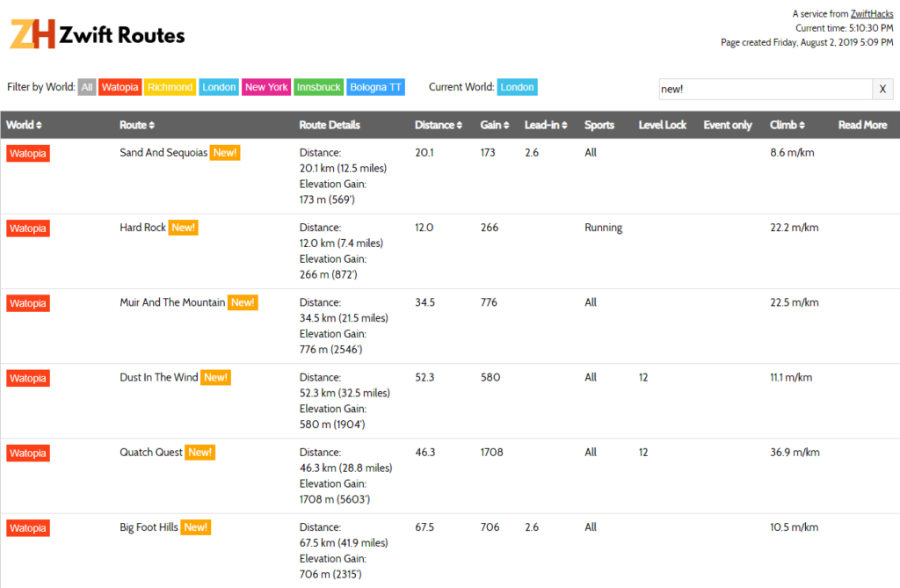The image size is (900, 588).
Task: Open the ZwiftHacks link
Action: pyautogui.click(x=872, y=14)
